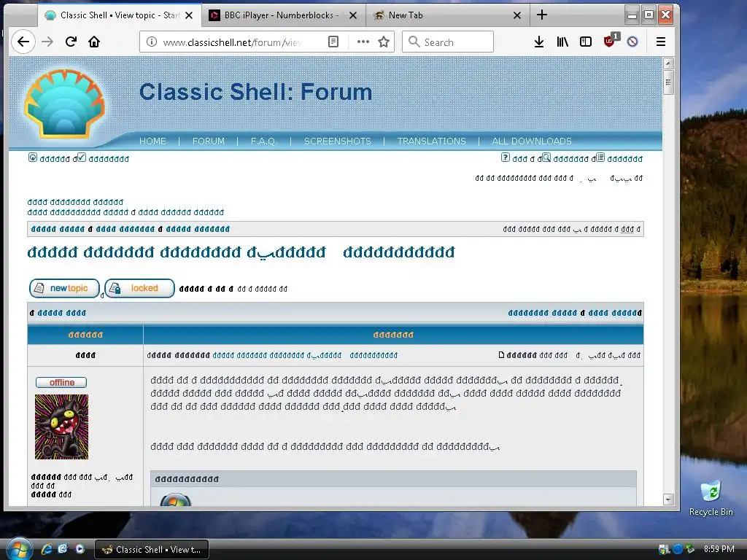Click the Classic Shell: Forum title
This screenshot has height=560, width=747.
[x=255, y=92]
